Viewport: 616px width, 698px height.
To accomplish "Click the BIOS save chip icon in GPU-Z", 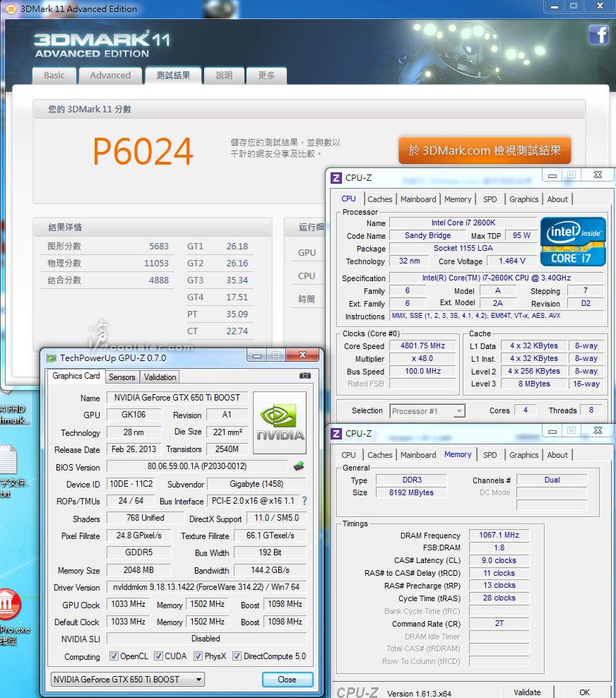I will 299,466.
